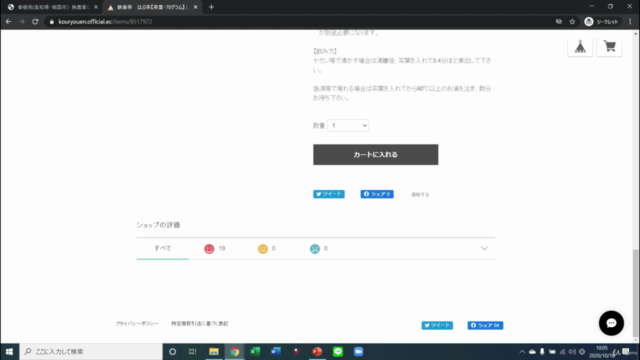The image size is (640, 360).
Task: Open File Explorer from taskbar
Action: 214,351
